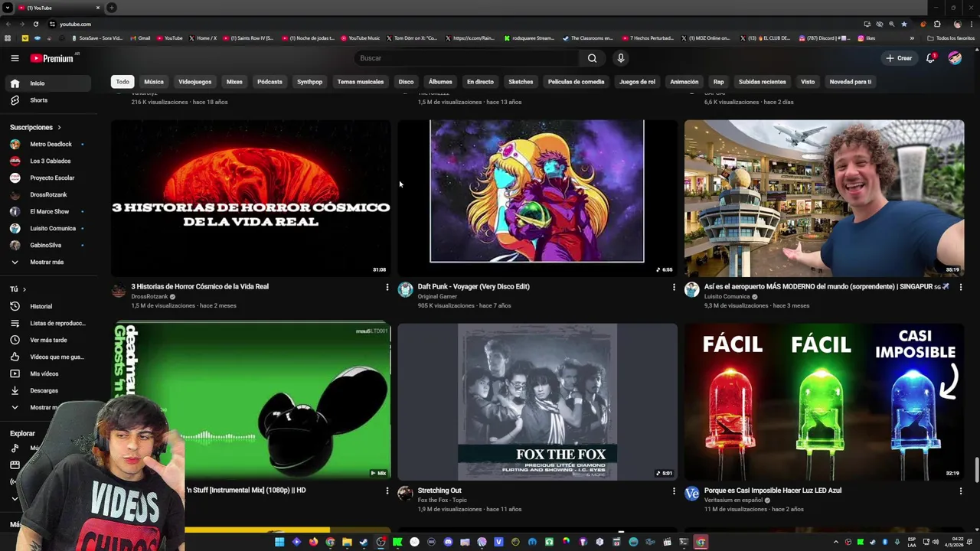Viewport: 980px width, 551px height.
Task: Select the Subidas recientes chip
Action: point(762,82)
